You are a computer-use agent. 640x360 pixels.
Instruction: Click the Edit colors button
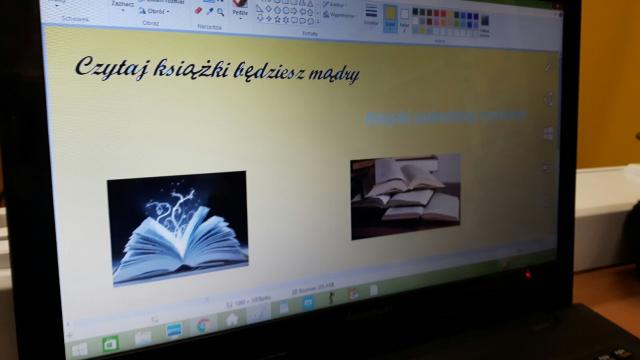[x=484, y=26]
